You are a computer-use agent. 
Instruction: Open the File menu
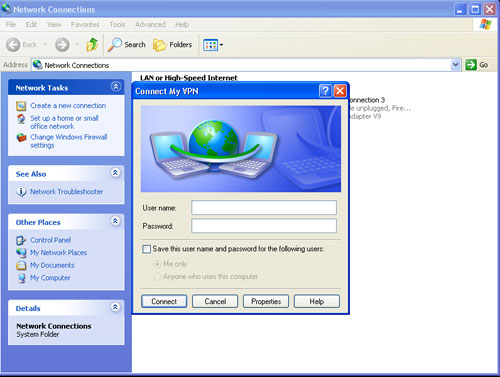(x=11, y=25)
